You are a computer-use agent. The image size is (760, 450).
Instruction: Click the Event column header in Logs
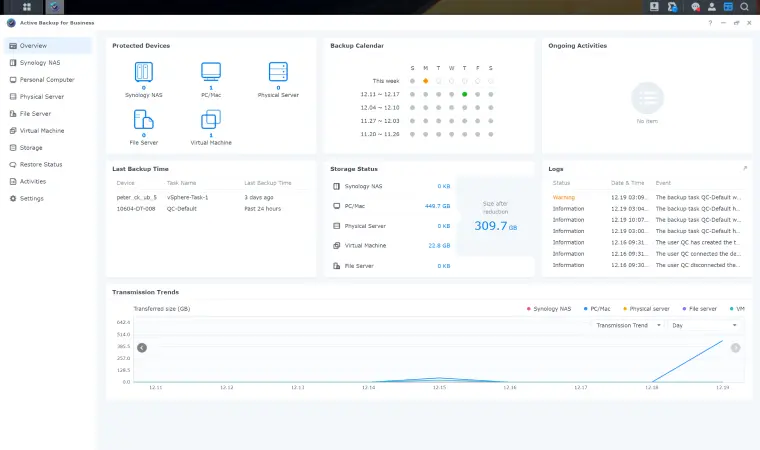[663, 183]
